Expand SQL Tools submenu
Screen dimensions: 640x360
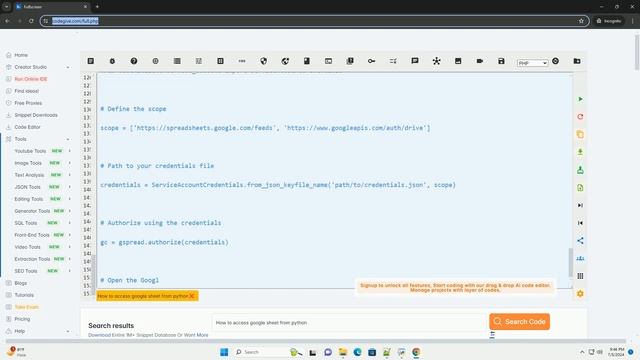[69, 223]
